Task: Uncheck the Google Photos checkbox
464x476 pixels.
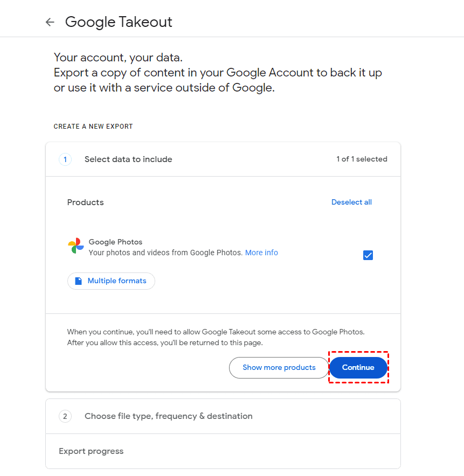Action: [x=368, y=255]
